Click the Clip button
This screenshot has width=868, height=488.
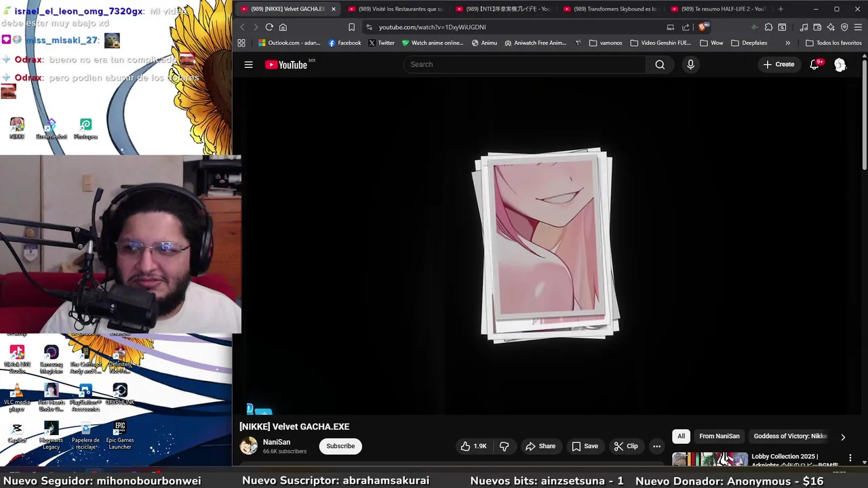pos(626,446)
